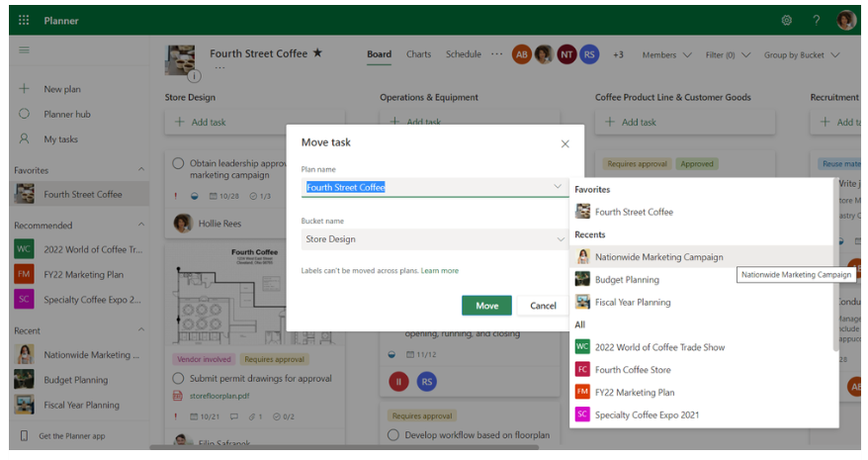Viewport: 868px width, 460px height.
Task: Open Specialty Coffee Expo 2... in sidebar
Action: pyautogui.click(x=80, y=300)
